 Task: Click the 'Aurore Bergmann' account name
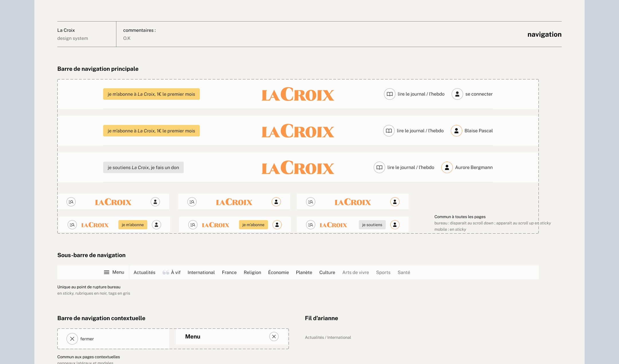pyautogui.click(x=474, y=167)
